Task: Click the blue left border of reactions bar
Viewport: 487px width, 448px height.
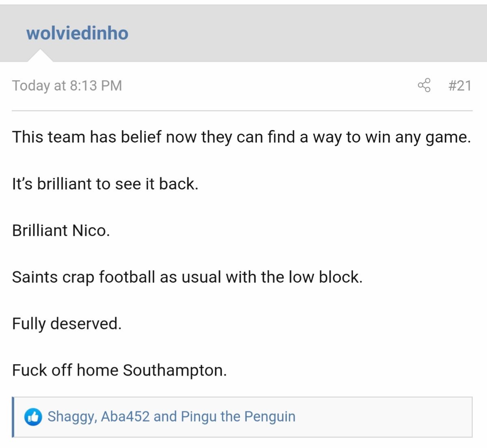Action: [x=13, y=417]
